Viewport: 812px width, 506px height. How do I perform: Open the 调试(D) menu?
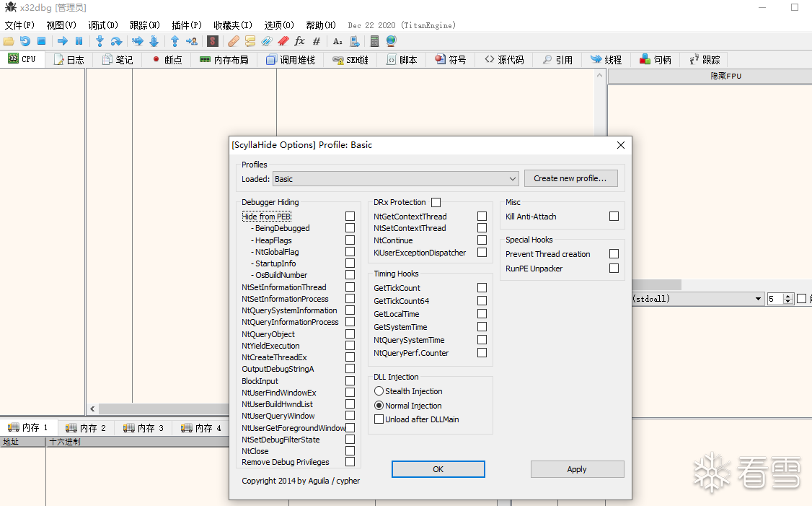click(103, 25)
